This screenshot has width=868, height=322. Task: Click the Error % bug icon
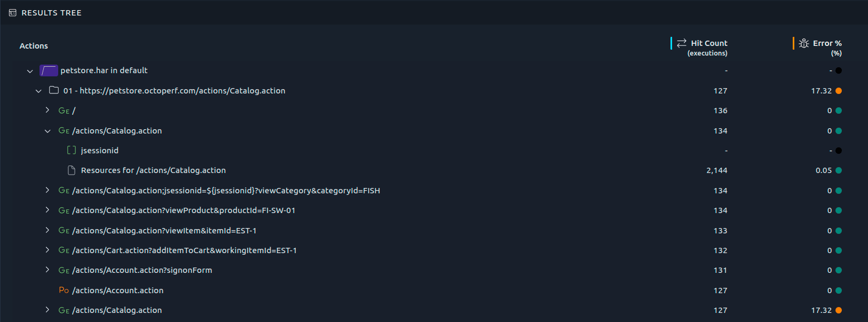click(804, 43)
